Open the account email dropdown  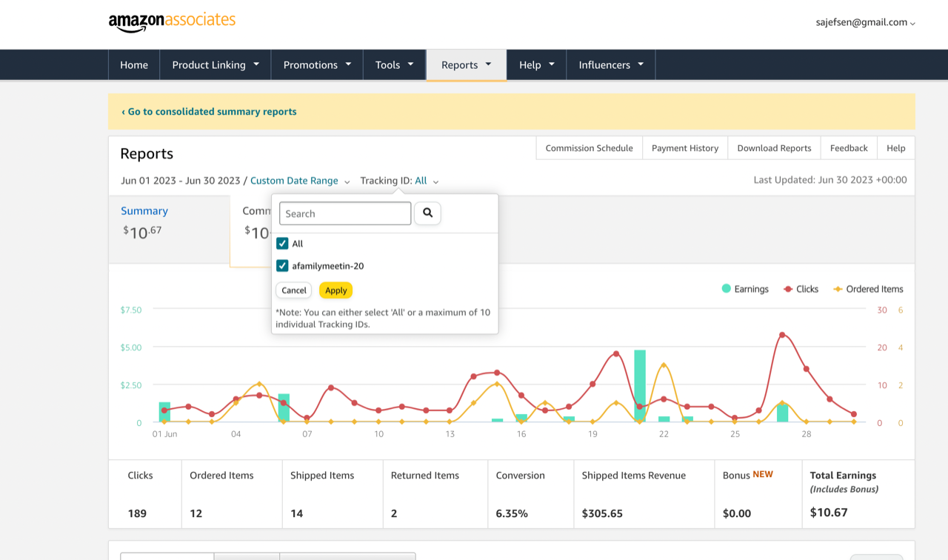(x=866, y=22)
